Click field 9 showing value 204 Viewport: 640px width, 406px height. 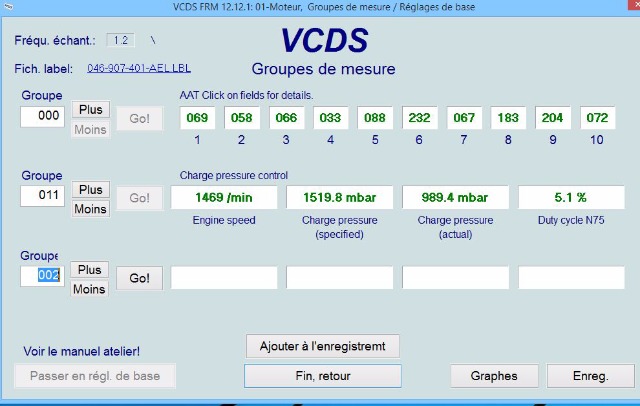pyautogui.click(x=553, y=118)
